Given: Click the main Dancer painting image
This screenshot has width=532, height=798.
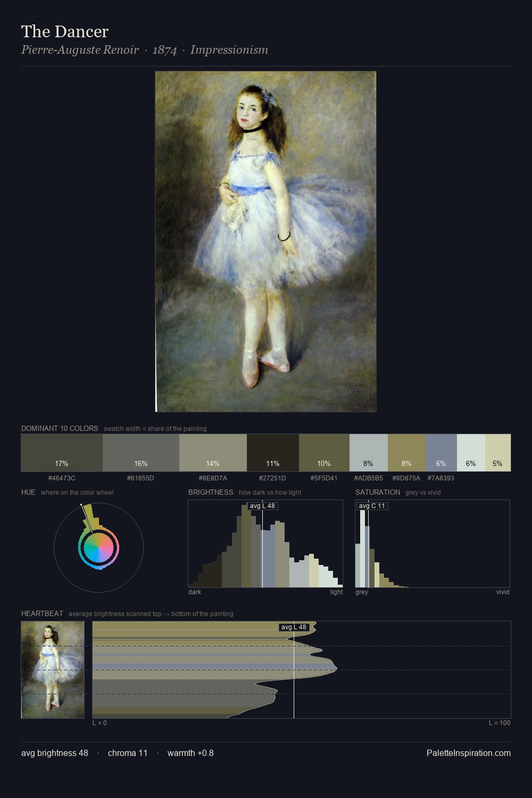Looking at the screenshot, I should tap(265, 242).
